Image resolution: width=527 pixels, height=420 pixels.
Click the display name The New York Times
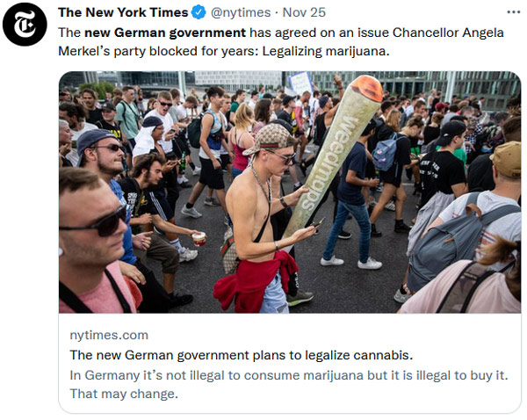click(123, 12)
